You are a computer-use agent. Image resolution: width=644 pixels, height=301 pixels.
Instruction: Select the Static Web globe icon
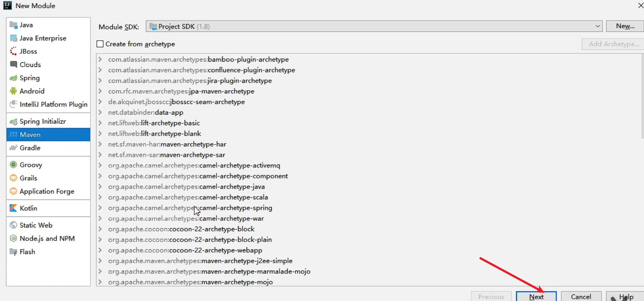pos(13,225)
